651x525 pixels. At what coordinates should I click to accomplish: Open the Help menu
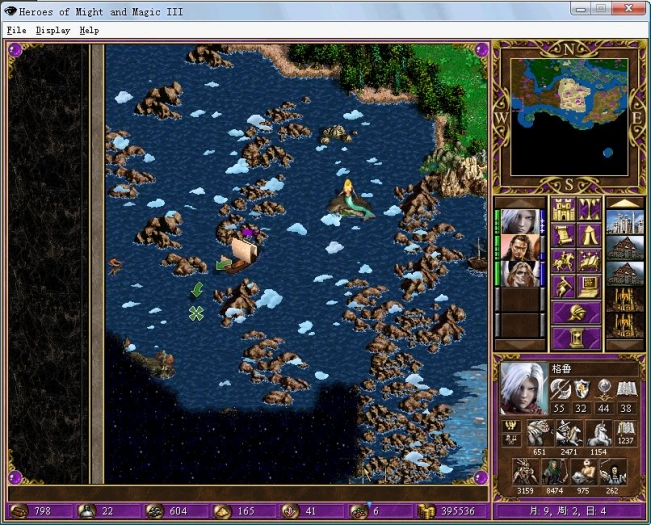coord(89,30)
